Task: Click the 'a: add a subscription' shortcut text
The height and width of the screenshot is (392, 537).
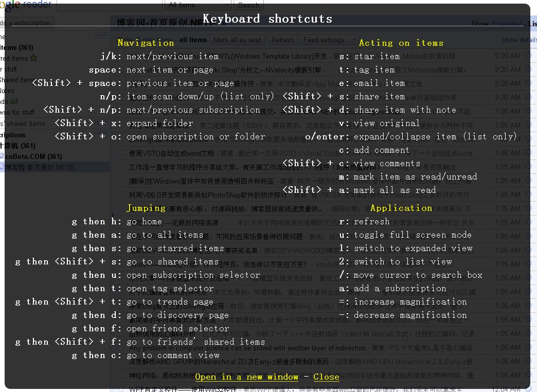Action: [393, 288]
